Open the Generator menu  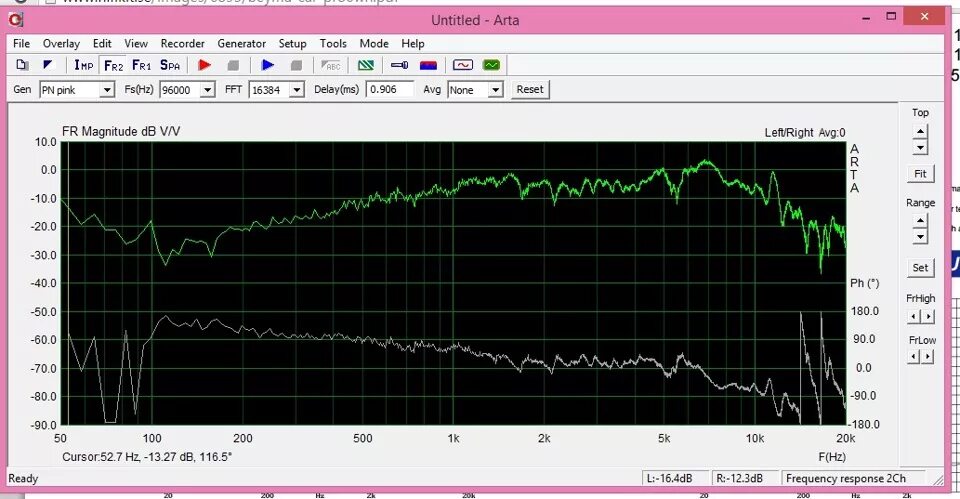pos(241,43)
